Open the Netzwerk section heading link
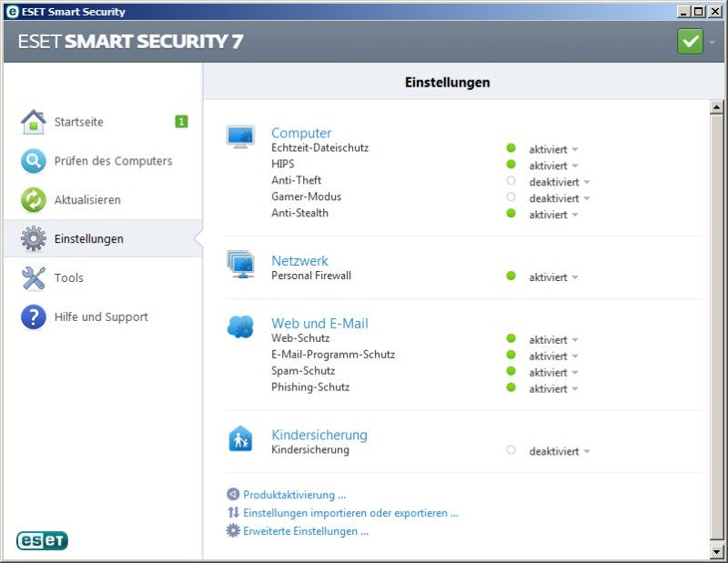This screenshot has width=728, height=563. (299, 260)
